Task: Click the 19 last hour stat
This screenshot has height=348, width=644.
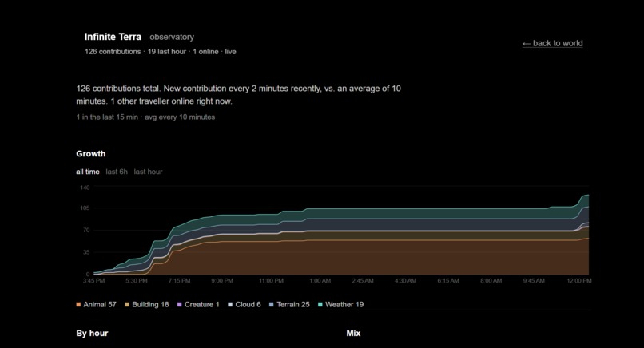Action: (167, 52)
